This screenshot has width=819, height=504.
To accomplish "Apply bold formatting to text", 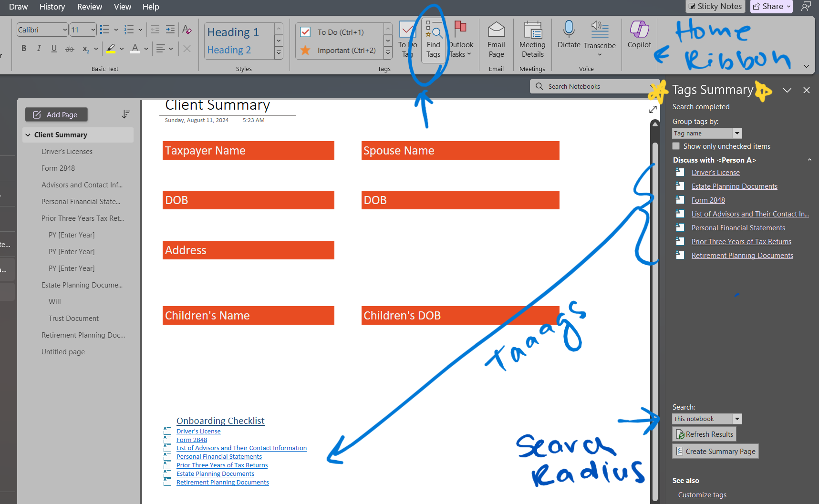I will [23, 48].
